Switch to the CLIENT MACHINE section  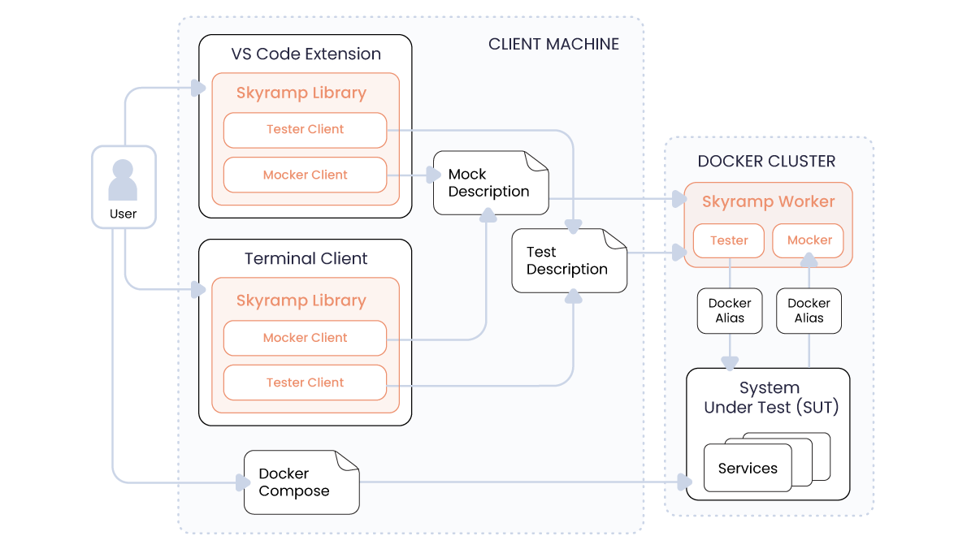point(553,45)
